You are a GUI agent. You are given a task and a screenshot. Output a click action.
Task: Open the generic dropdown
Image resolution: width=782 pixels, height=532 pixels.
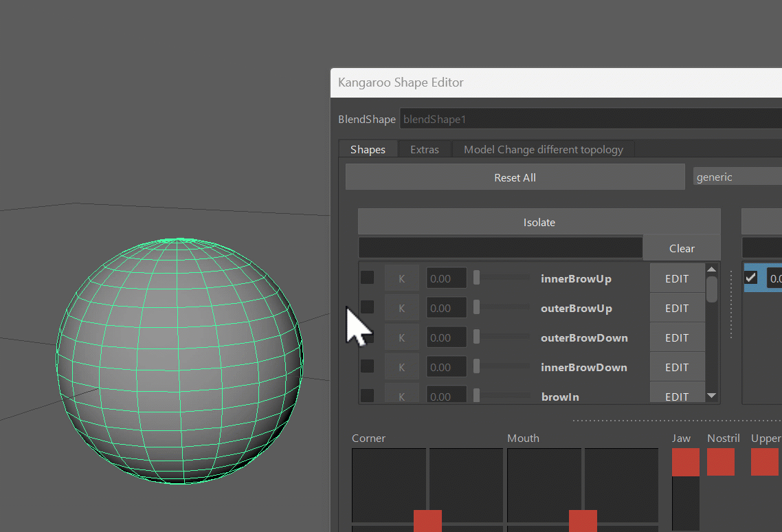(x=737, y=177)
